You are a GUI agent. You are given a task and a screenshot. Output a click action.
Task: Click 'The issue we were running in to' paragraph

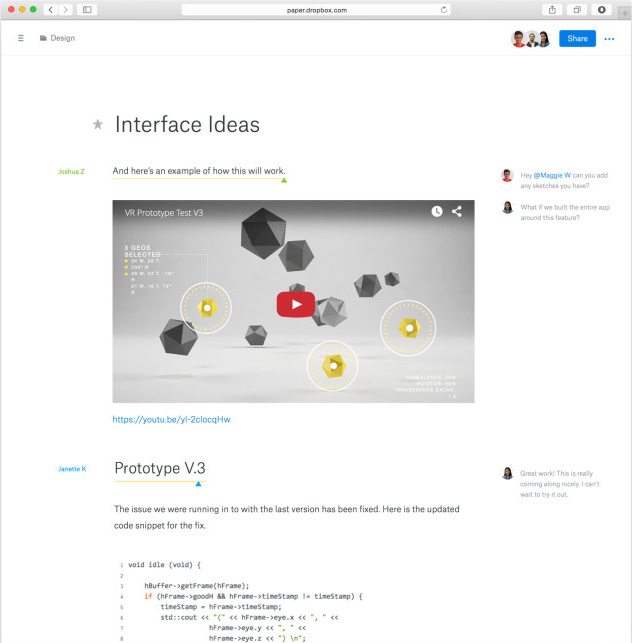coord(287,517)
